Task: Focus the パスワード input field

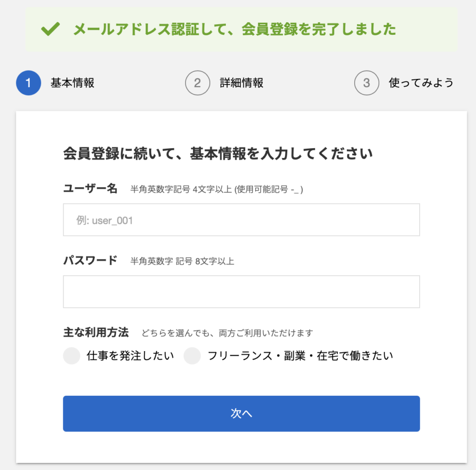Action: (241, 292)
